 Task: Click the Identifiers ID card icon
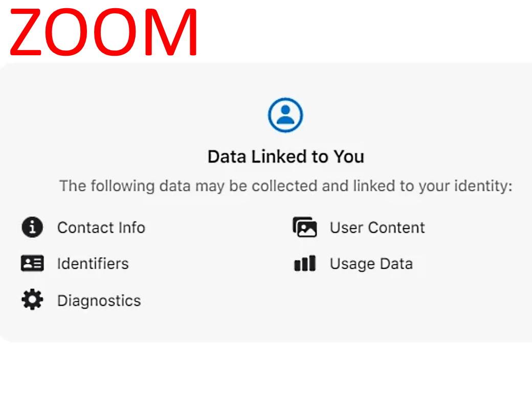click(x=32, y=263)
